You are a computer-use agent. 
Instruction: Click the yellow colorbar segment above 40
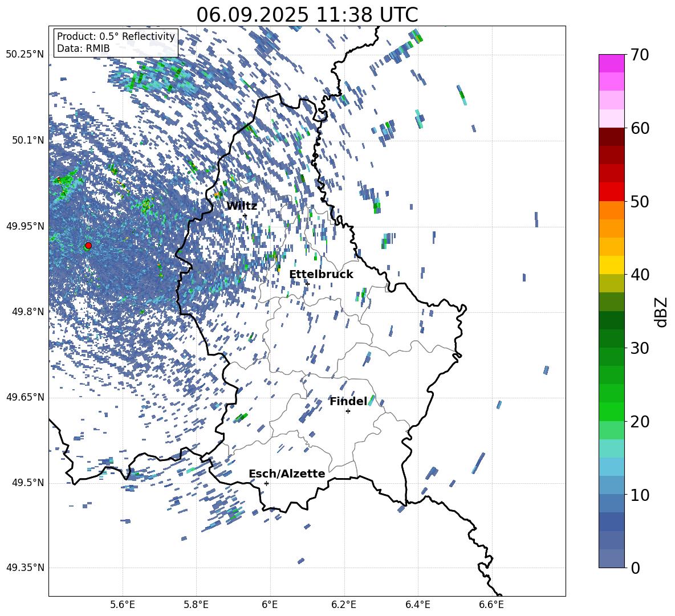coord(611,265)
